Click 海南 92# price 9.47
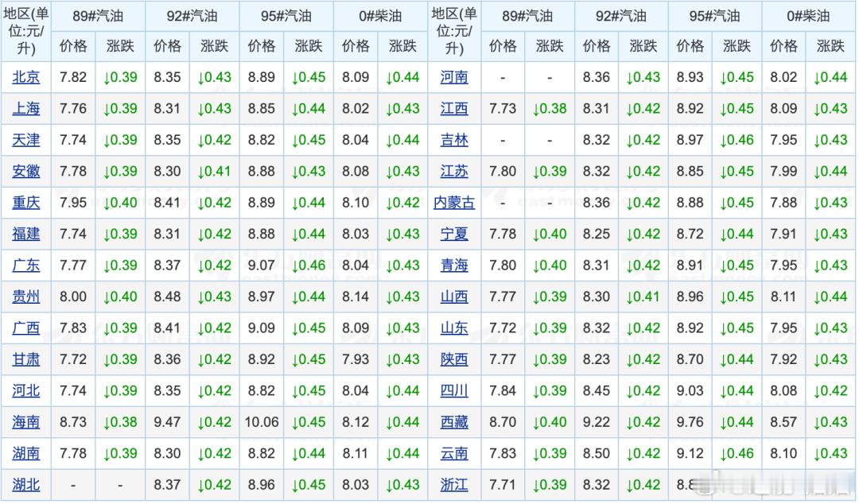This screenshot has height=504, width=859. click(167, 422)
